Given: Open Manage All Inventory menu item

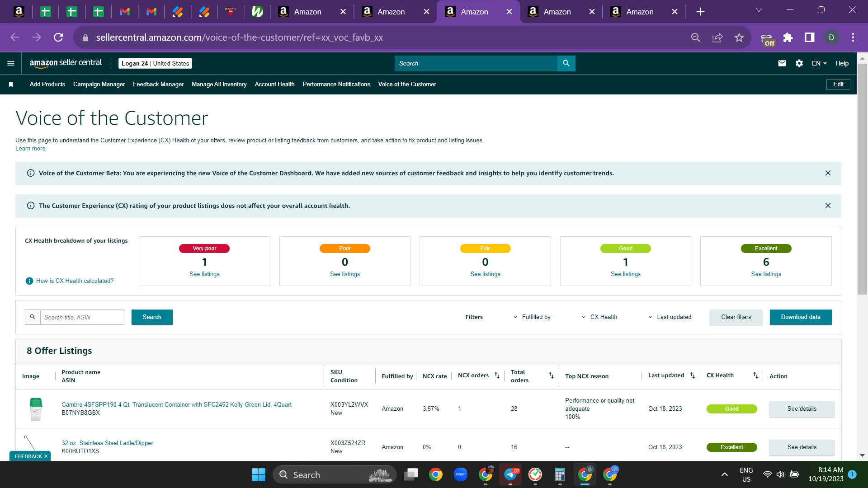Looking at the screenshot, I should [219, 84].
